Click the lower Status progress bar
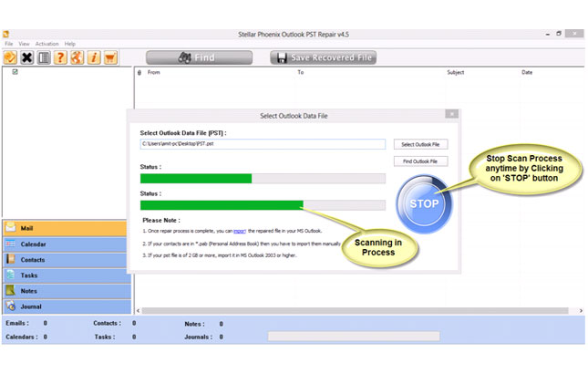588x384 pixels. click(x=263, y=205)
